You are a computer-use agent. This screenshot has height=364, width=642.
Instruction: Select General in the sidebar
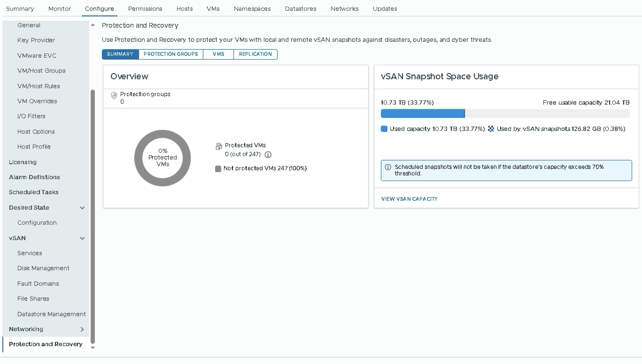pos(29,25)
